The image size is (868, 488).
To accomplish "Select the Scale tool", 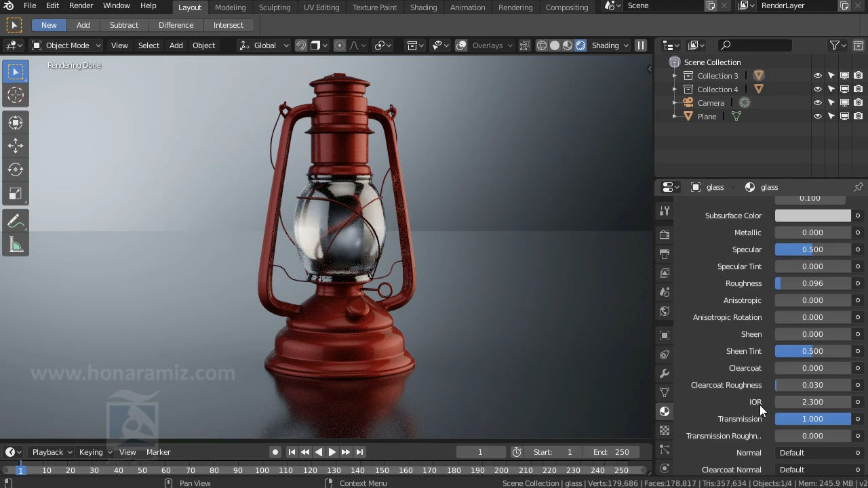I will pyautogui.click(x=16, y=193).
